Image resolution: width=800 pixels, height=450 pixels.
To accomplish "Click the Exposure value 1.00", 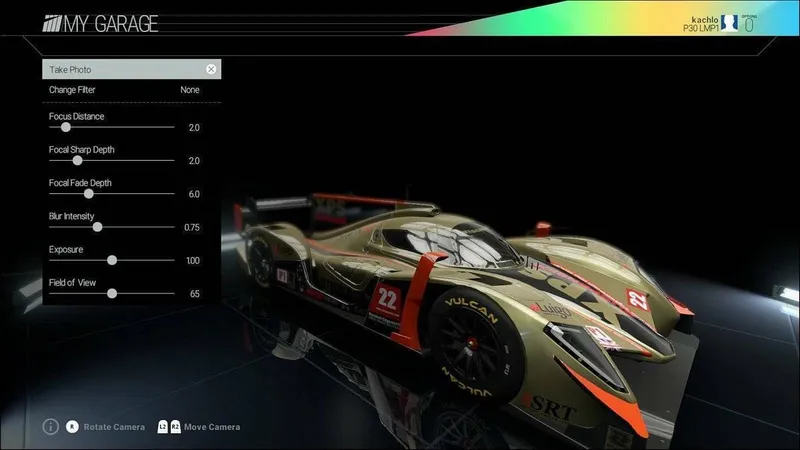I will click(193, 261).
